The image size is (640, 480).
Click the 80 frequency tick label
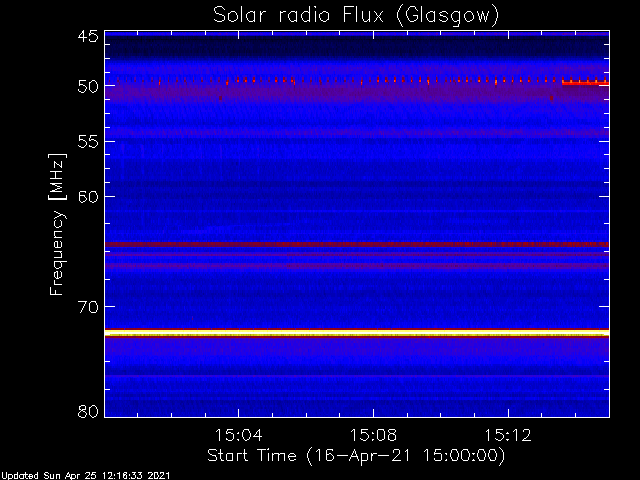tap(88, 411)
